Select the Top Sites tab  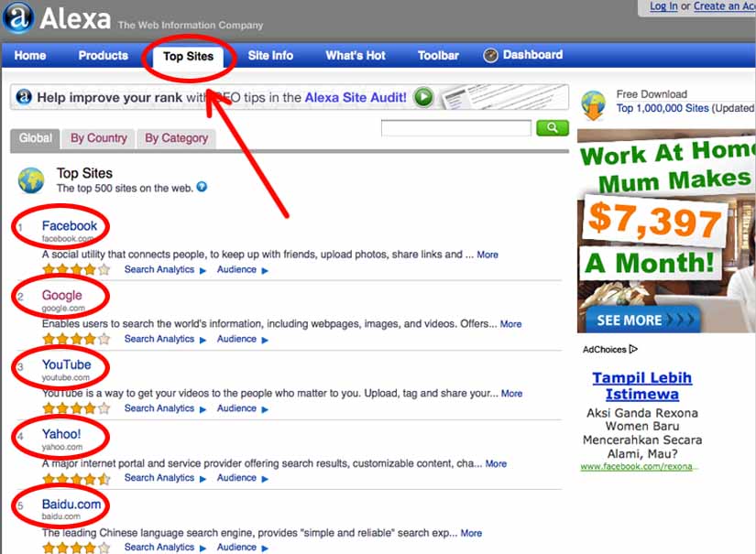[188, 57]
